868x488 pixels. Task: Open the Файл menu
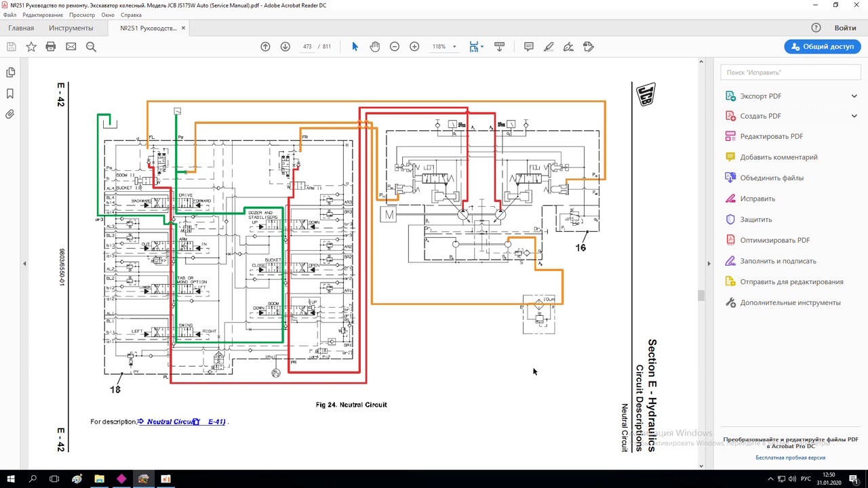[10, 15]
